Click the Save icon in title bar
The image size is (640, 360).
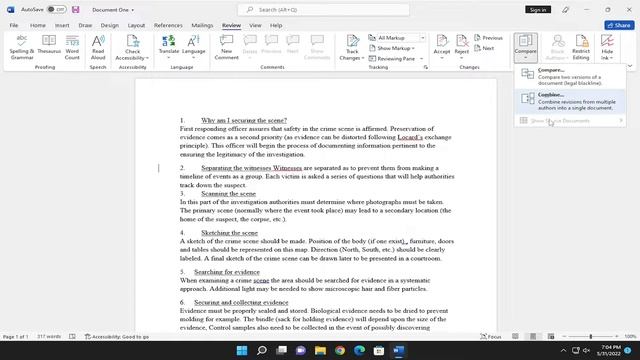[76, 9]
